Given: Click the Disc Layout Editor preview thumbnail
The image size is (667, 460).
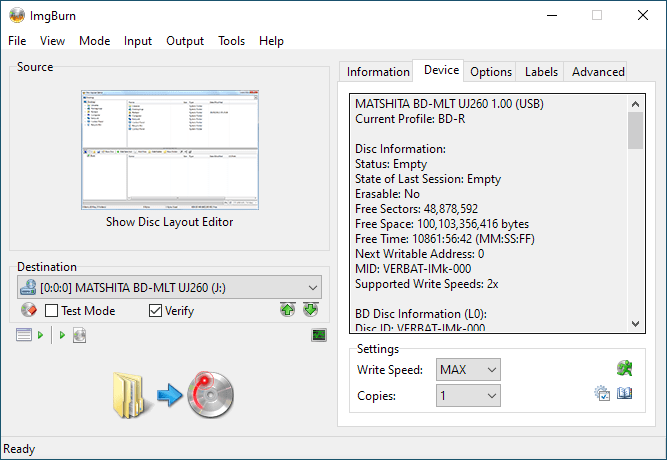Looking at the screenshot, I should pyautogui.click(x=170, y=150).
